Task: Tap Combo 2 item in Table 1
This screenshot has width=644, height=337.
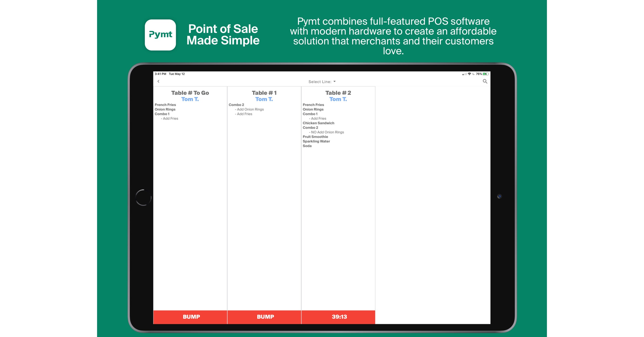Action: [236, 105]
